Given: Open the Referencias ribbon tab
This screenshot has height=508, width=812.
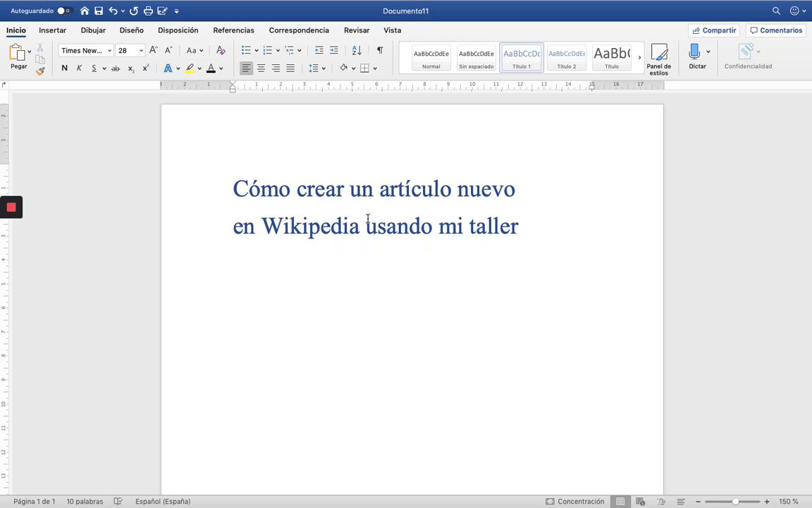Looking at the screenshot, I should (x=233, y=30).
